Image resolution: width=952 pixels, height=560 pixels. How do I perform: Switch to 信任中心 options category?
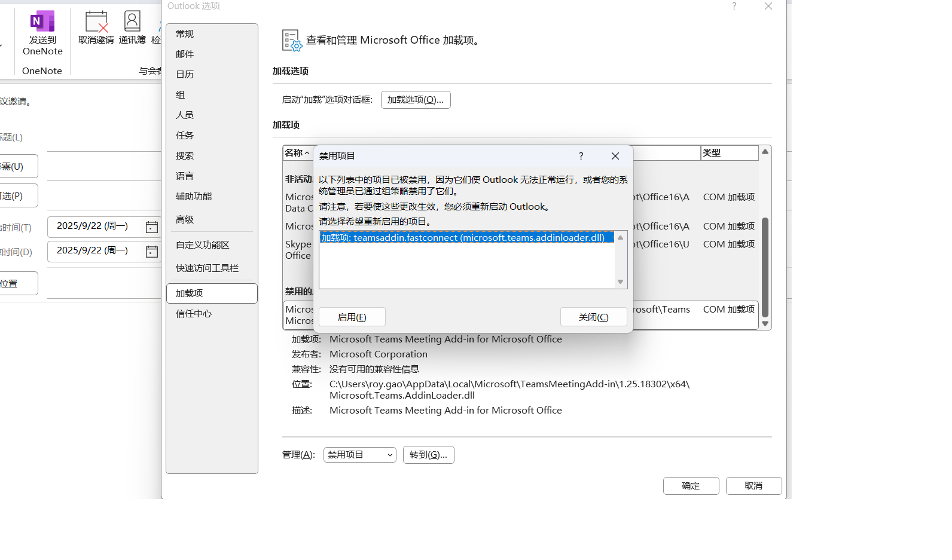pos(194,314)
